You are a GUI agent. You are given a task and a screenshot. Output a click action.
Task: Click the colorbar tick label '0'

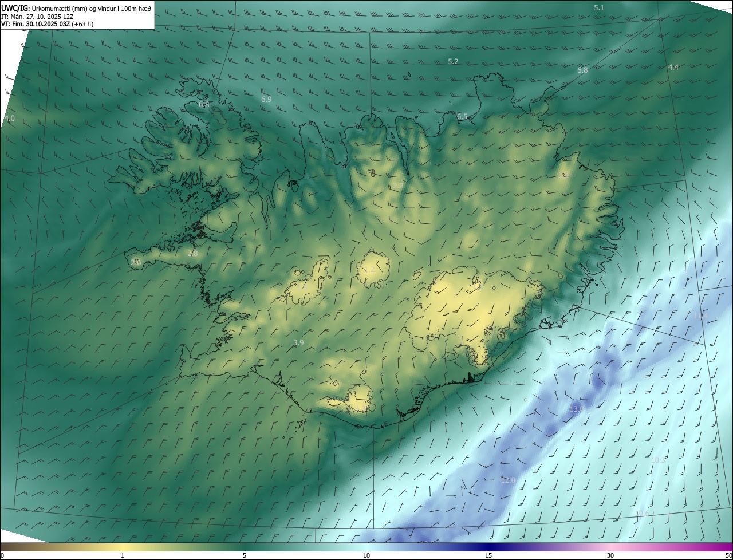point(2,555)
